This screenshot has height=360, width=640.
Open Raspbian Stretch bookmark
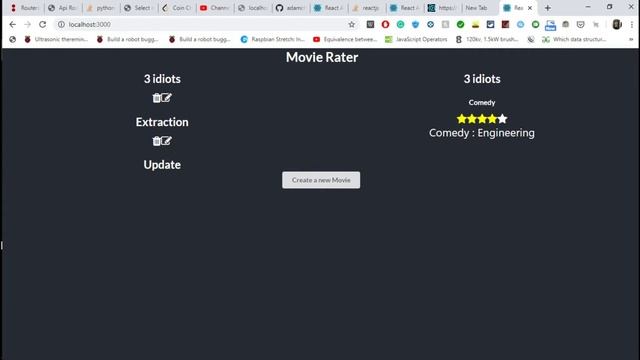tap(273, 39)
